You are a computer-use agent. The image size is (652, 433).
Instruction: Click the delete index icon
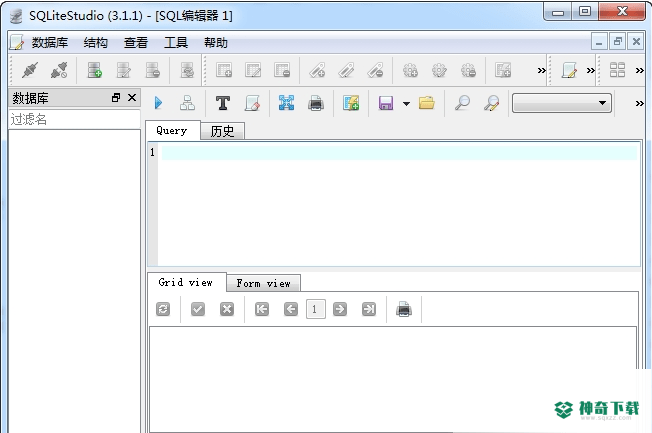click(375, 70)
